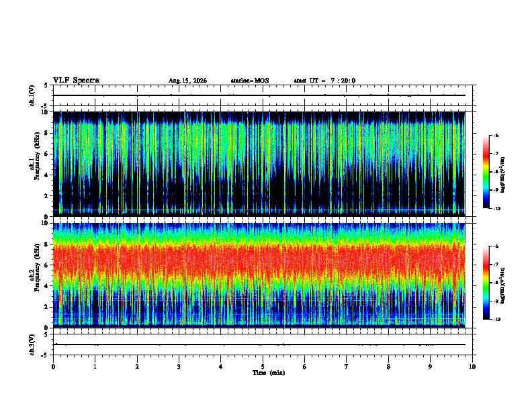Click the "Time (min)" x-axis label

269,373
